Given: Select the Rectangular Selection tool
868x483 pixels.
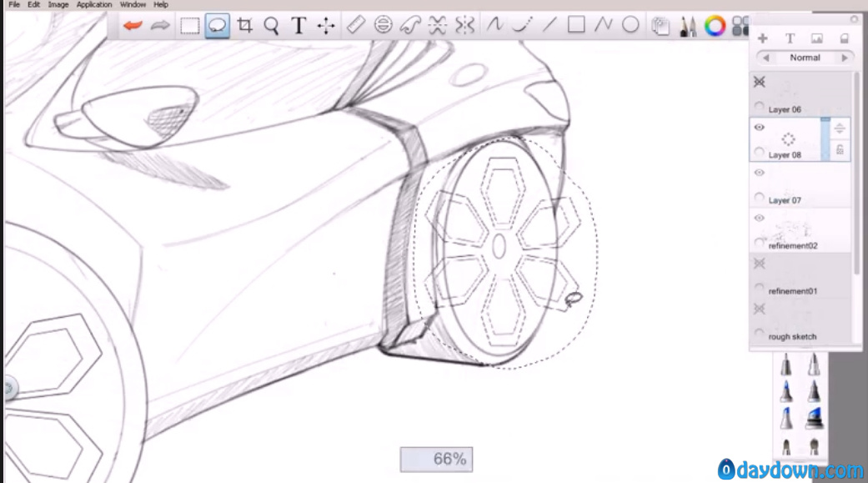Looking at the screenshot, I should click(189, 26).
